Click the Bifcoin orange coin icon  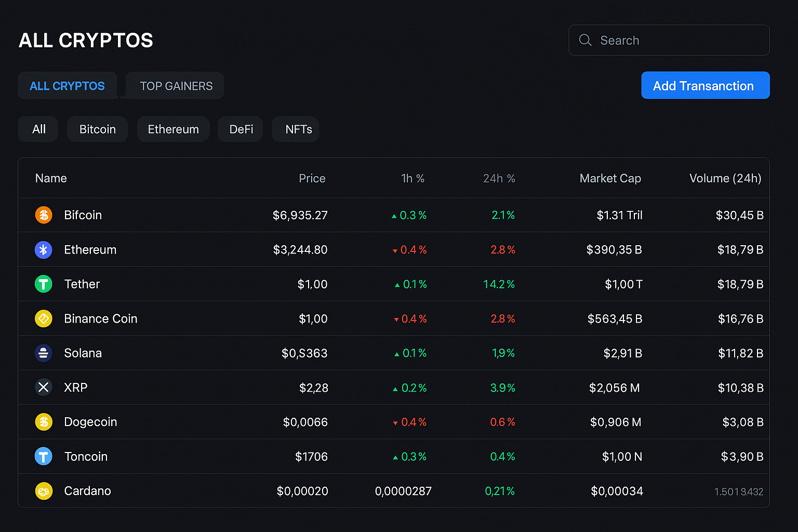point(44,215)
